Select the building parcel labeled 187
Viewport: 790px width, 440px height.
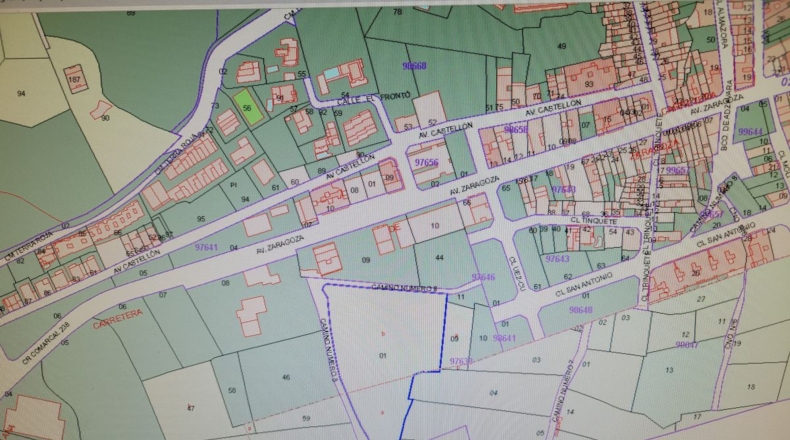point(75,80)
